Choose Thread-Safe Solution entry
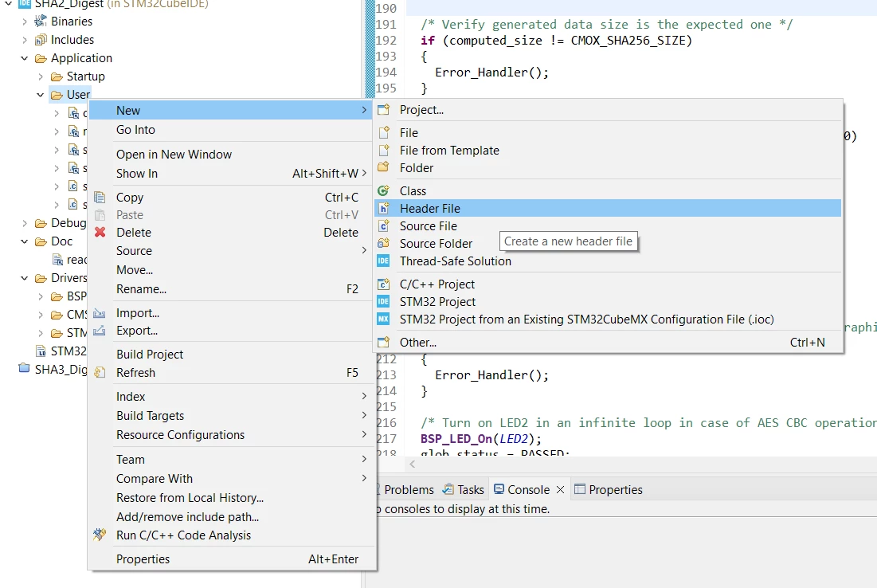The height and width of the screenshot is (588, 877). 608,261
